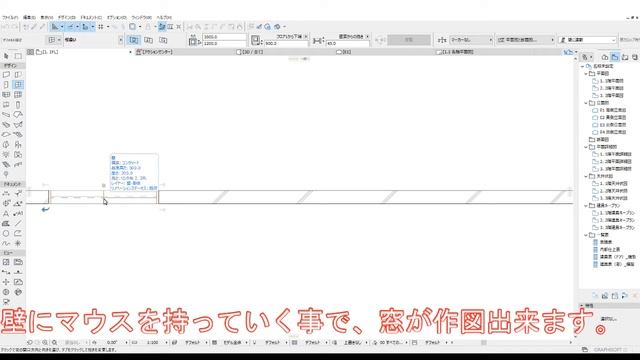640x360 pixels.
Task: Click the zoom in magnifier in bottom bar
Action: [45, 342]
